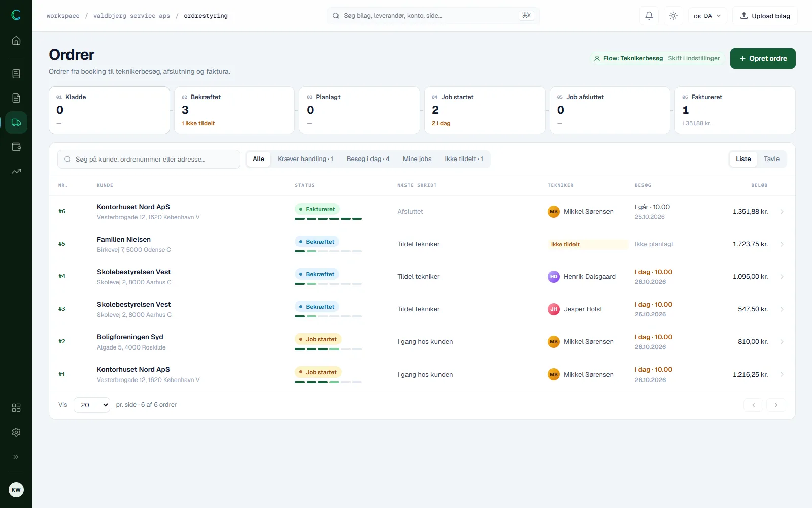Open the valdbjerg service aps breadcrumb

(x=131, y=16)
